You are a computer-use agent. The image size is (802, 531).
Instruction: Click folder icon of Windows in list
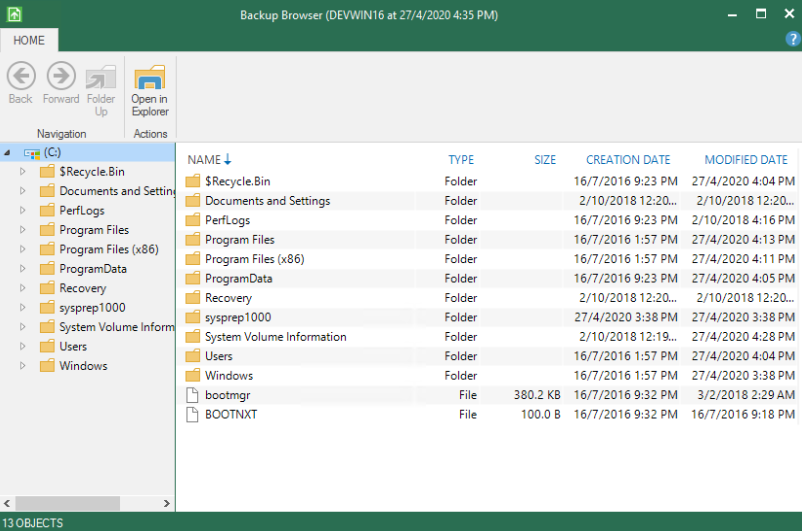pos(193,375)
